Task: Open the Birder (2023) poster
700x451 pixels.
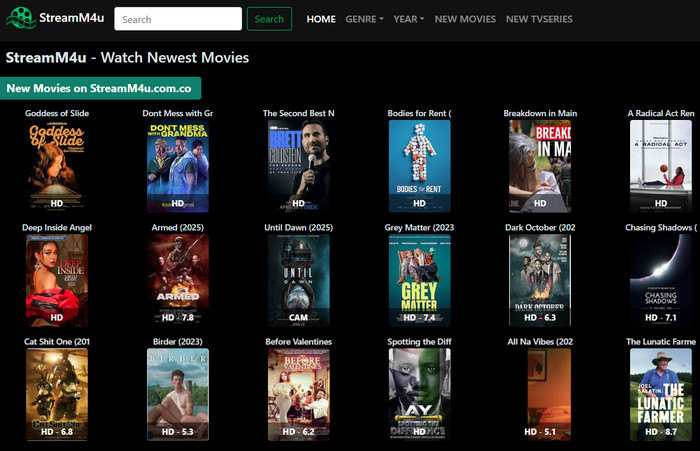Action: [178, 395]
